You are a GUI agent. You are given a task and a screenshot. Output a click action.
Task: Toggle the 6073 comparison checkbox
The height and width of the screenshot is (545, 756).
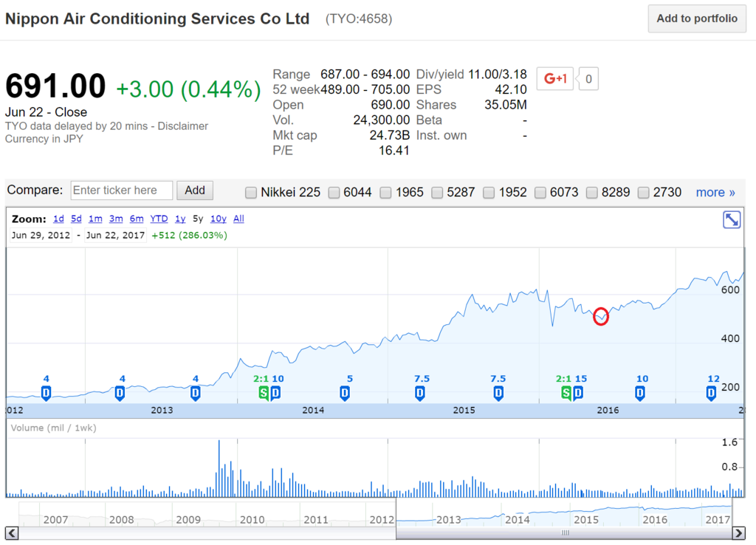[x=540, y=193]
